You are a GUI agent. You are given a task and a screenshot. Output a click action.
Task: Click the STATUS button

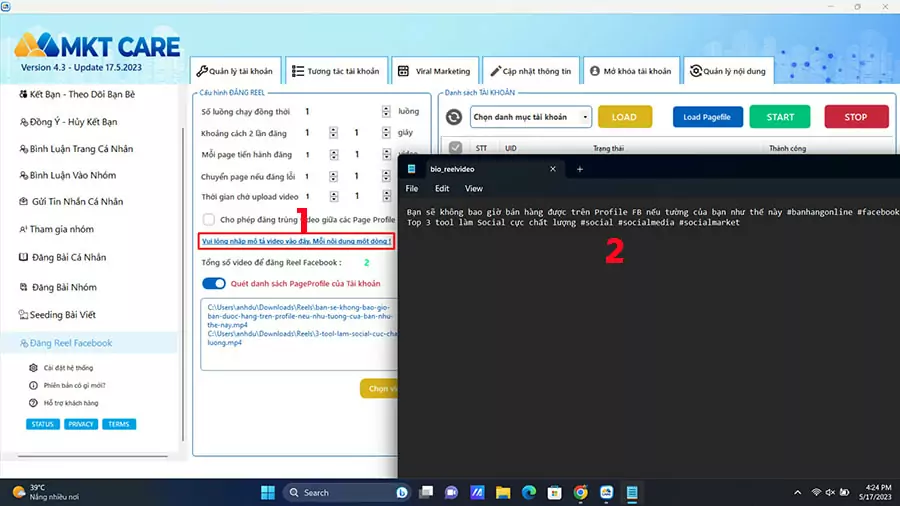tap(42, 424)
